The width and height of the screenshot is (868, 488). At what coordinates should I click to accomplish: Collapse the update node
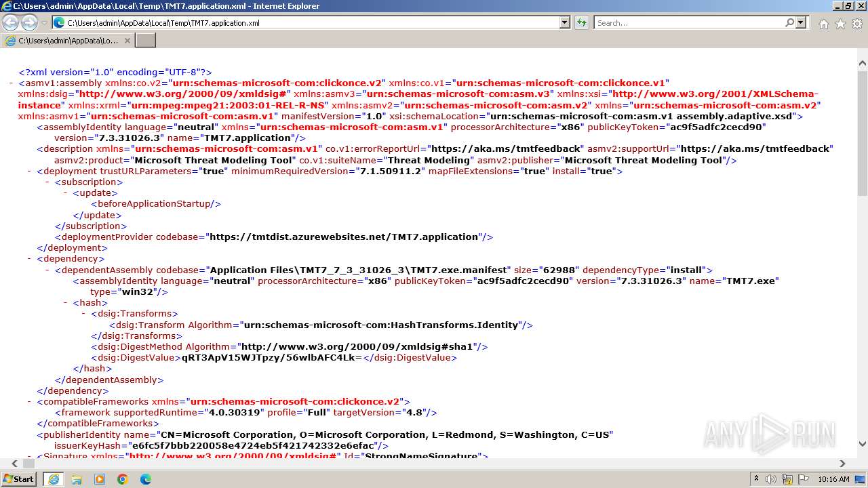pos(66,192)
